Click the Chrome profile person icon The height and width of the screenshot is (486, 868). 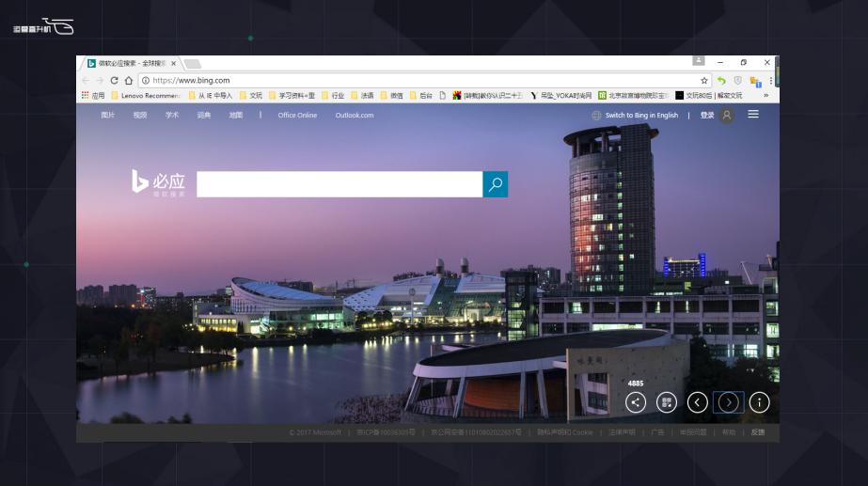tap(699, 61)
